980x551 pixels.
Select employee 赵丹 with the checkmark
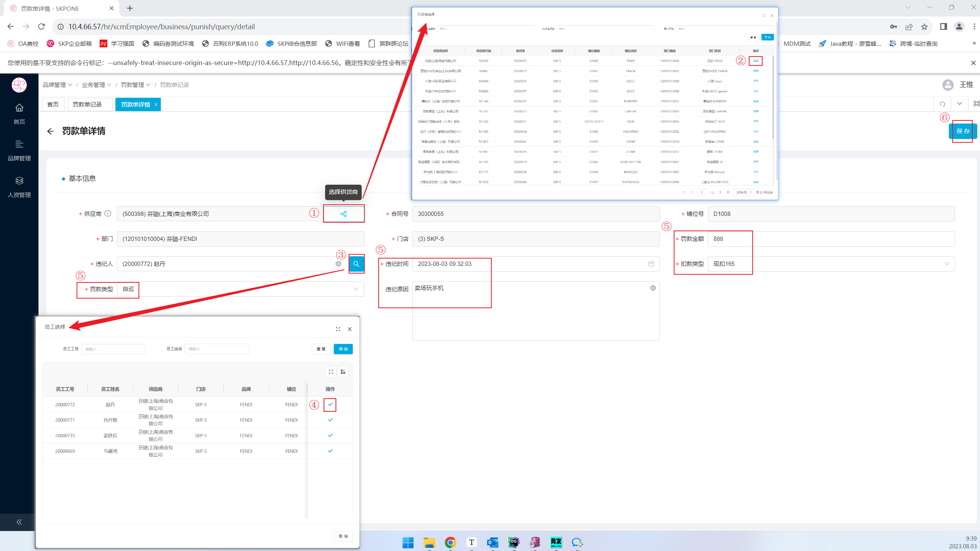pyautogui.click(x=330, y=404)
